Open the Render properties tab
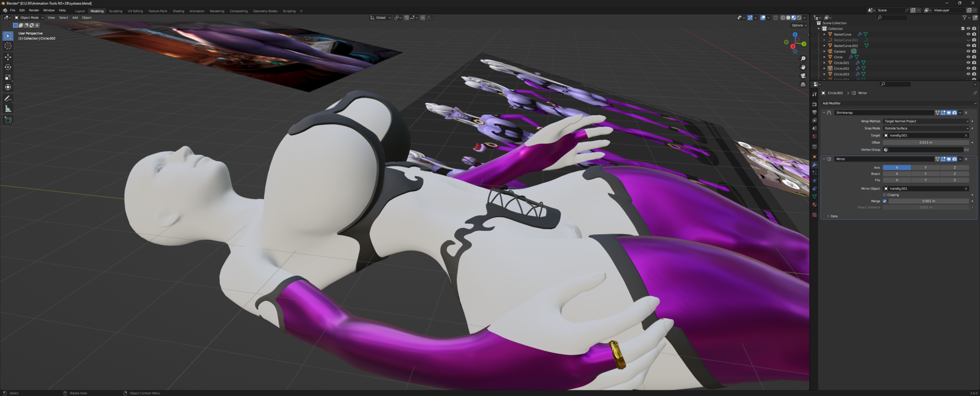Viewport: 980px width, 396px height. tap(814, 104)
